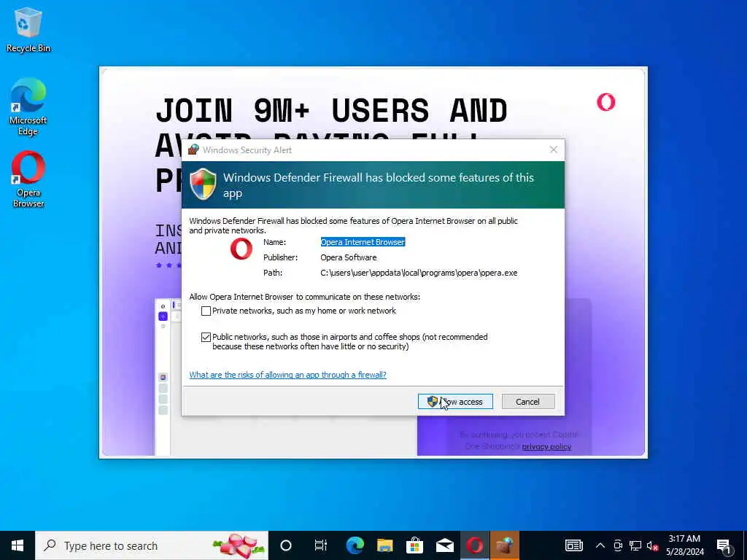Click the JOIN 9M+ USERS headline in the installer
Viewport: 747px width, 560px height.
pos(332,111)
